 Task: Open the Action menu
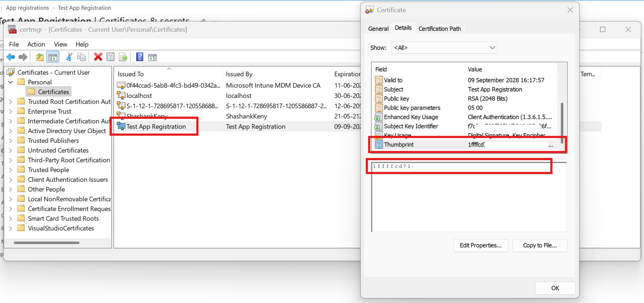[36, 44]
